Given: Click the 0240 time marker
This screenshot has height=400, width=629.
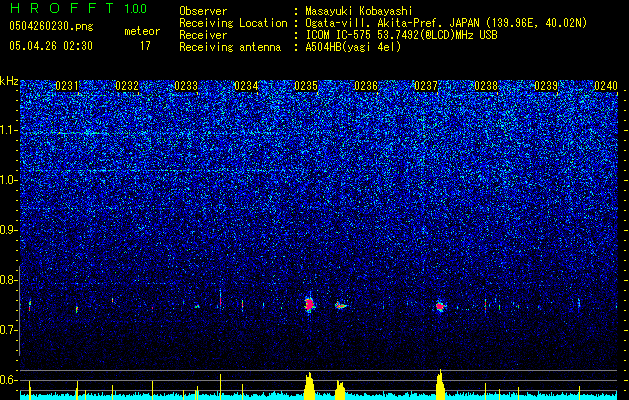Looking at the screenshot, I should [606, 86].
